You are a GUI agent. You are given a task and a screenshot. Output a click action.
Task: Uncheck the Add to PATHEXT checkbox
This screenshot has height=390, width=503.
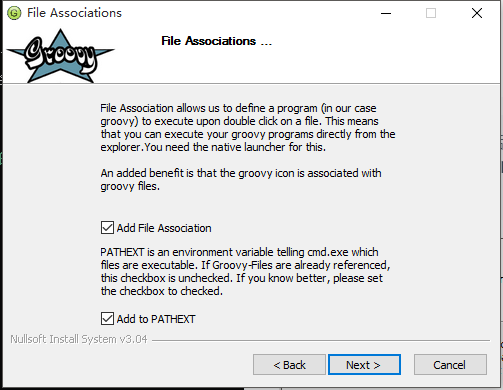click(x=107, y=318)
